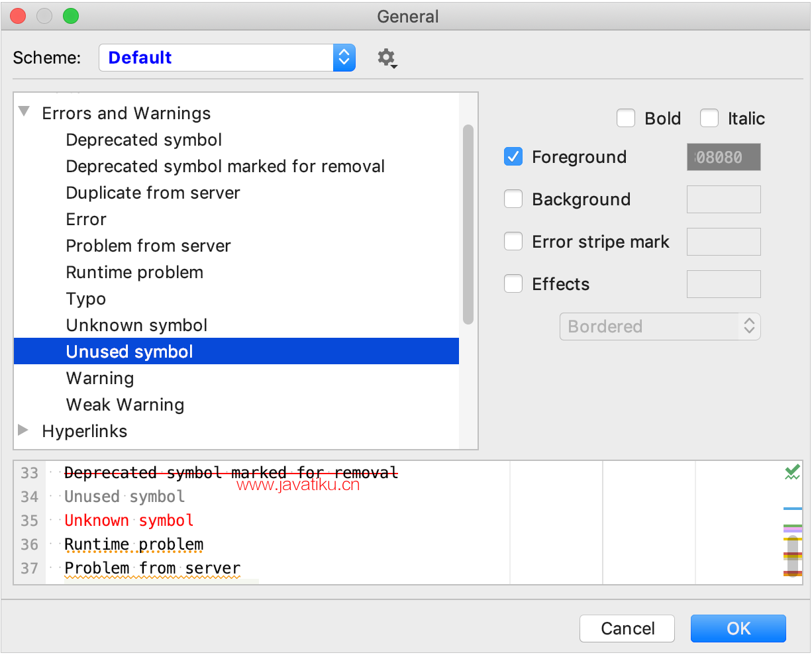Open the scheme actions gear menu
Screen dimensions: 812x655
tap(387, 58)
